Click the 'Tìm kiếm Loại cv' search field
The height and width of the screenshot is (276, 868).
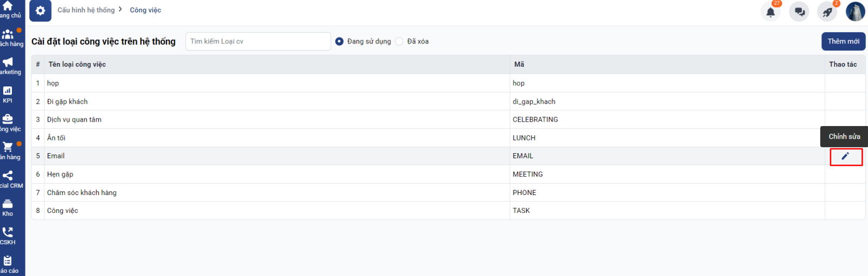[x=258, y=41]
